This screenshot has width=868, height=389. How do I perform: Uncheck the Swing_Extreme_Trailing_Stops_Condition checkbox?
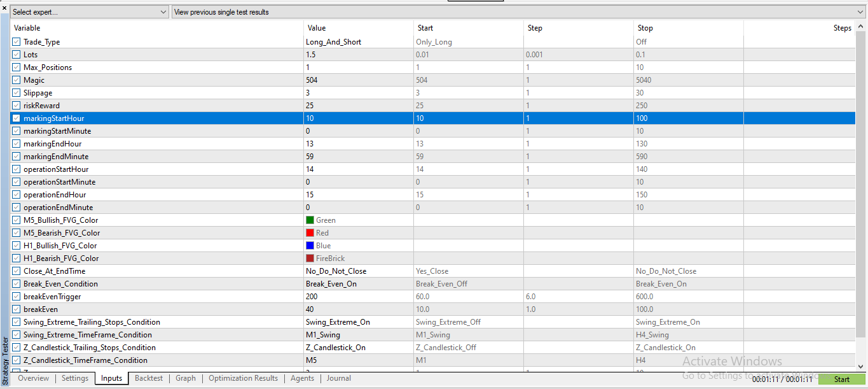coord(15,322)
